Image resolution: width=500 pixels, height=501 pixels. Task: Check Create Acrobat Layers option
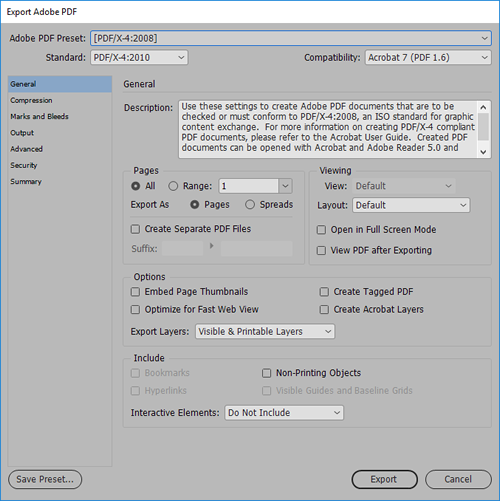coord(324,310)
